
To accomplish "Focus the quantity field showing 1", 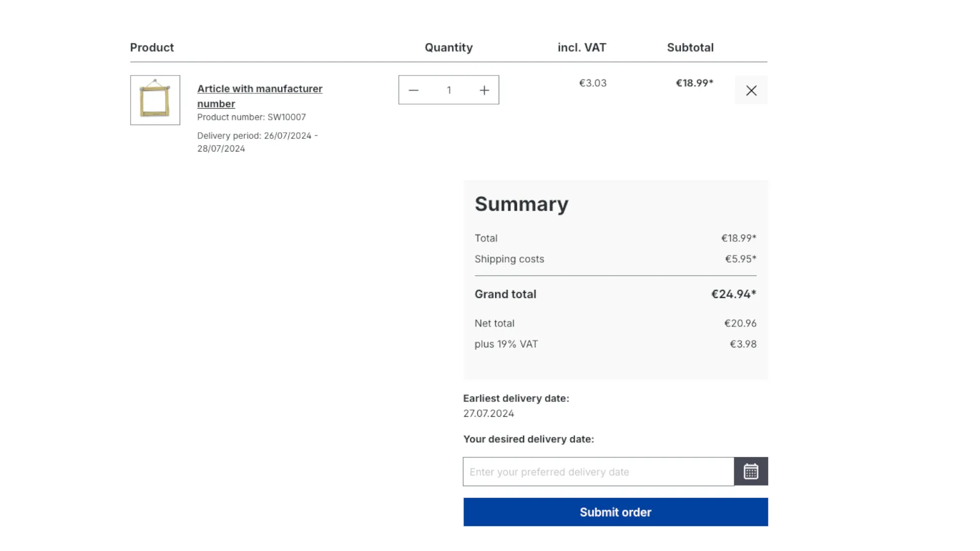I will tap(449, 90).
